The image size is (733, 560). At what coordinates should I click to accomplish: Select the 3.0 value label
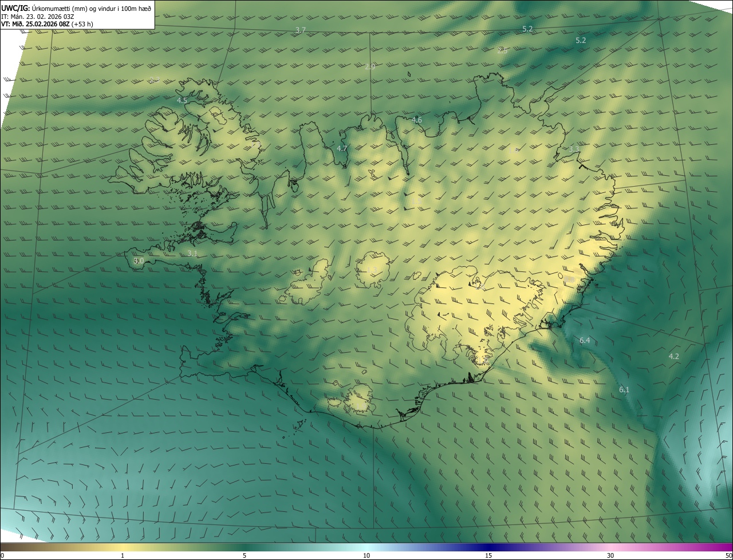(139, 261)
